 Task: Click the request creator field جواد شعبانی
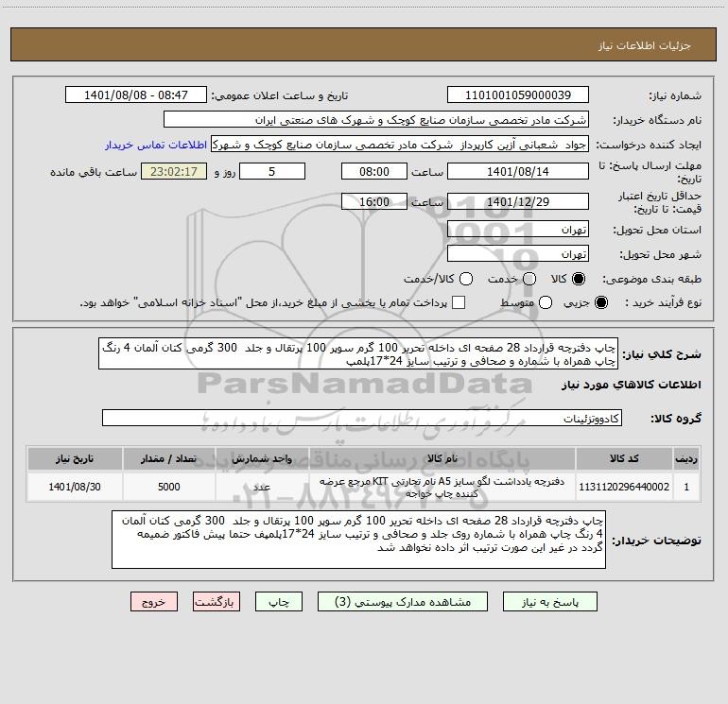coord(400,144)
